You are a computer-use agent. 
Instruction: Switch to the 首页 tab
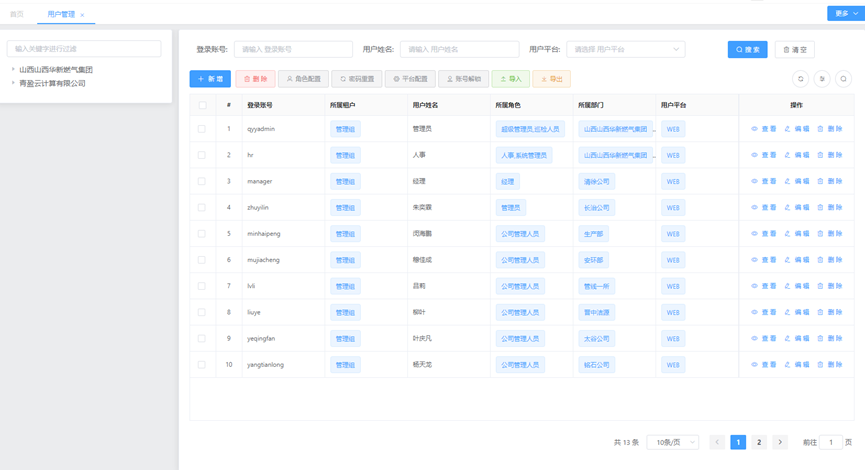17,14
